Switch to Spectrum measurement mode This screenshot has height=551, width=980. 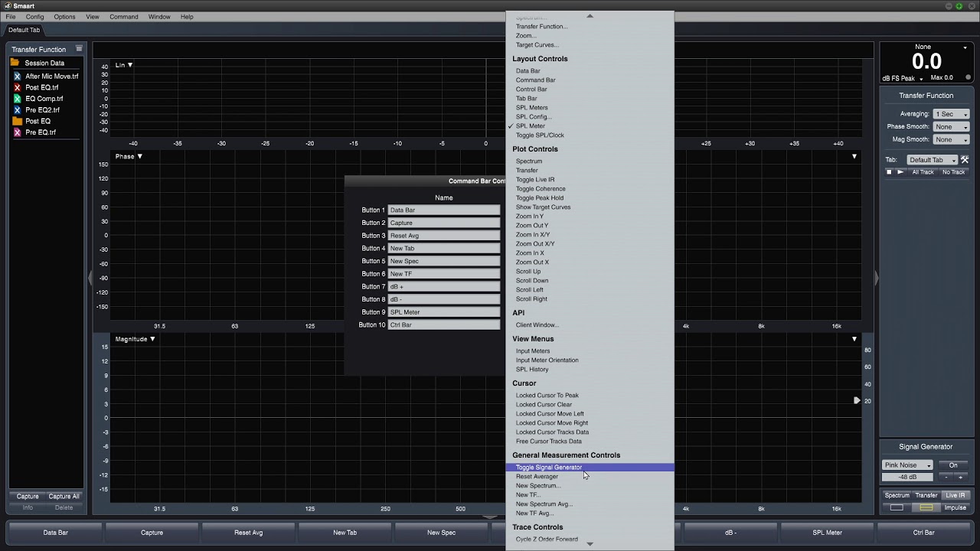pyautogui.click(x=897, y=495)
